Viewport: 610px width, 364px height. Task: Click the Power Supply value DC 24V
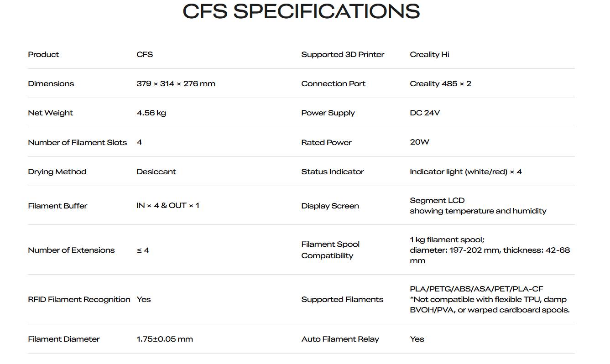coord(425,113)
